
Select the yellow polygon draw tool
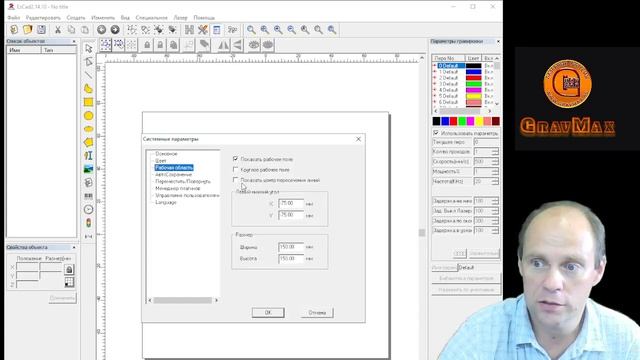pyautogui.click(x=89, y=142)
